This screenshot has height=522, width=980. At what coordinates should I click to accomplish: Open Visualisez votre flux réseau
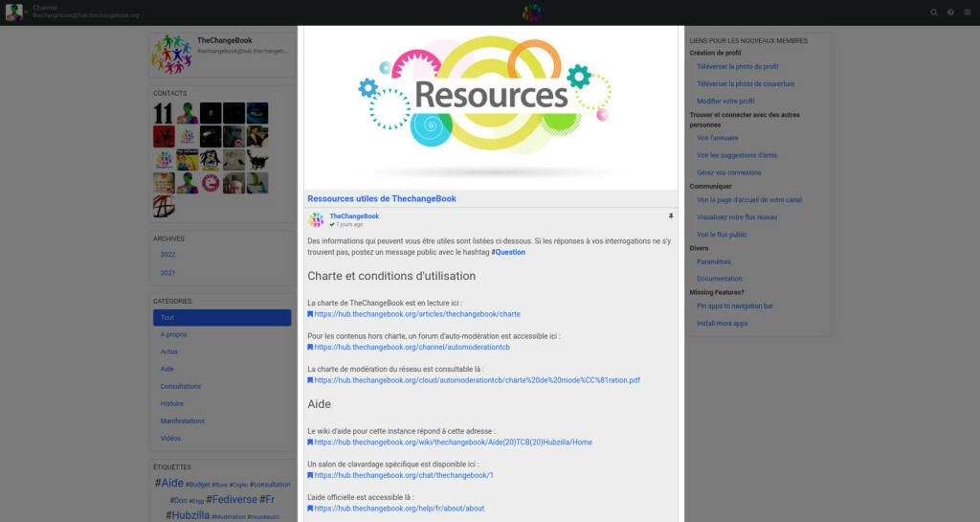737,217
